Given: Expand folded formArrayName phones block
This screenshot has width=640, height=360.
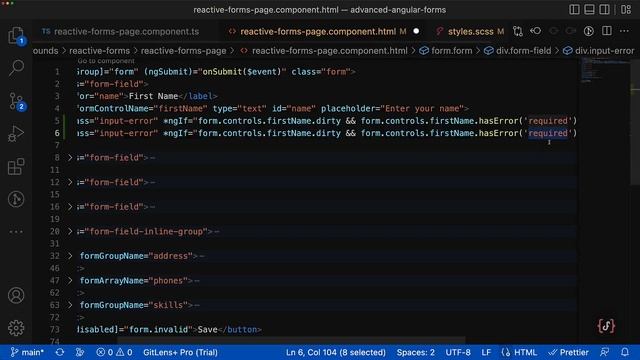Looking at the screenshot, I should (x=70, y=280).
